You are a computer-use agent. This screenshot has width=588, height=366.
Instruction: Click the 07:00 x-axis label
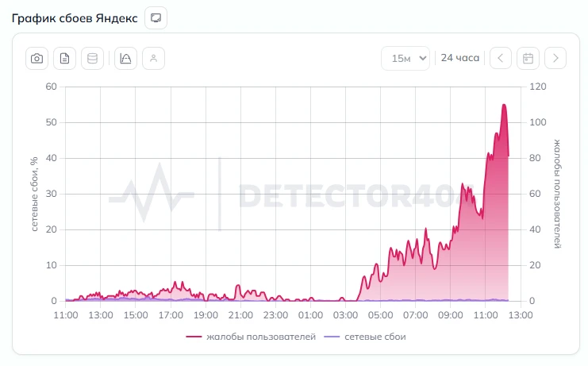point(416,315)
